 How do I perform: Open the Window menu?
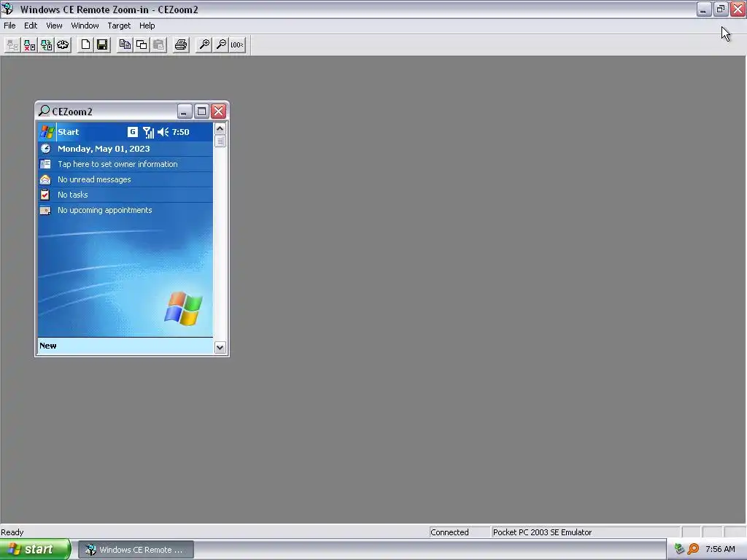coord(85,26)
